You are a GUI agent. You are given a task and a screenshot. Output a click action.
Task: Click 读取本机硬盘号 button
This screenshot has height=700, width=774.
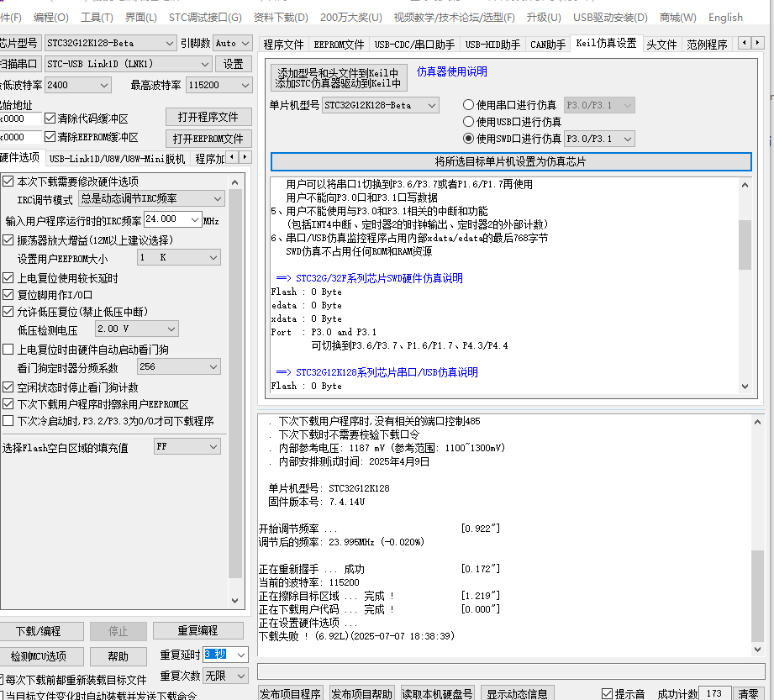[437, 693]
